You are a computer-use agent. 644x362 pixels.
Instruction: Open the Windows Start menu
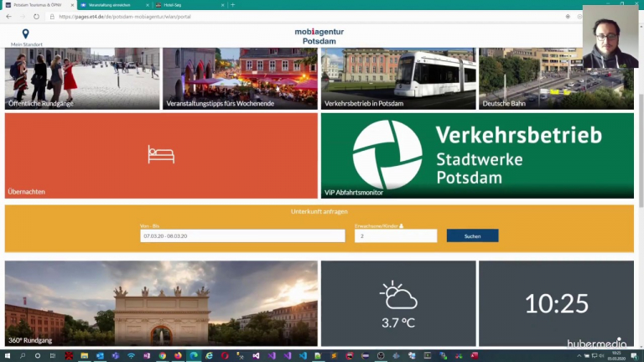(x=7, y=356)
